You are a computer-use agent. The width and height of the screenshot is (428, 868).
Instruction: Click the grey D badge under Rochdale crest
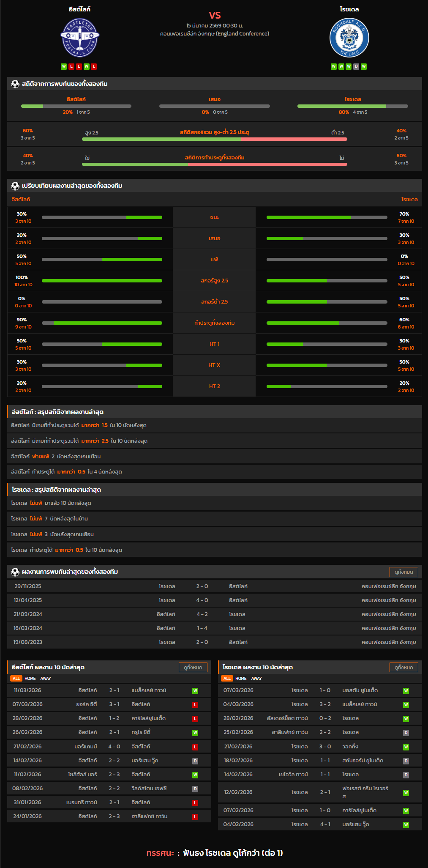point(356,66)
